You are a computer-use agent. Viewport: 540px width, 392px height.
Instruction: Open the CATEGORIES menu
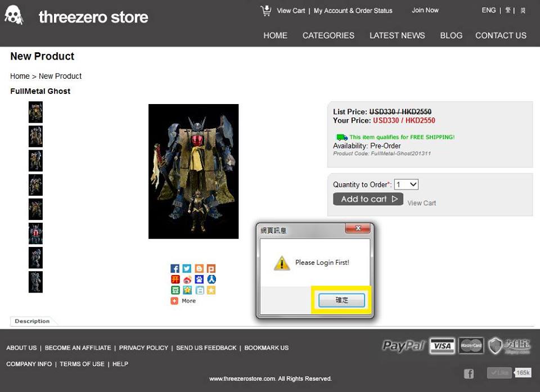(328, 35)
